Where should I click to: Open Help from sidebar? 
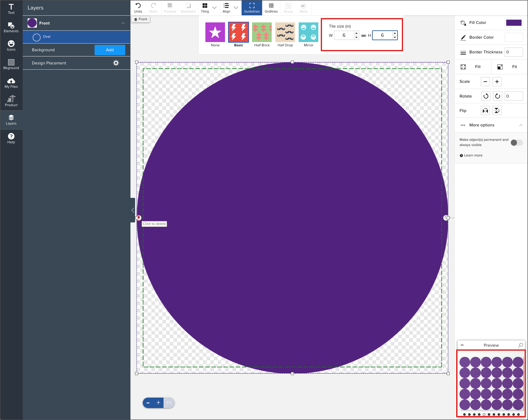coord(11,138)
